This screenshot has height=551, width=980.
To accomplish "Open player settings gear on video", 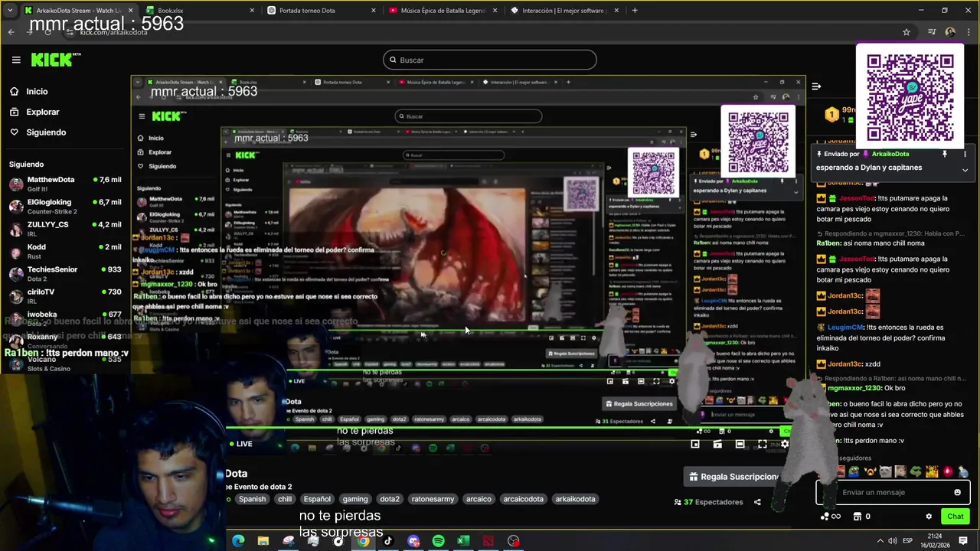I will (785, 444).
